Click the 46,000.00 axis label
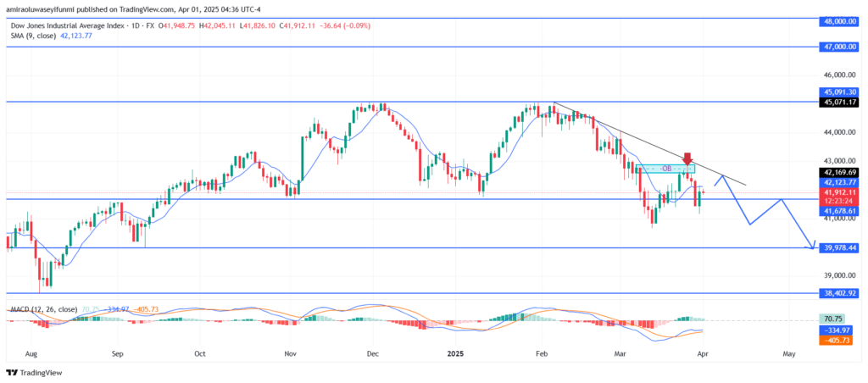 coord(841,75)
